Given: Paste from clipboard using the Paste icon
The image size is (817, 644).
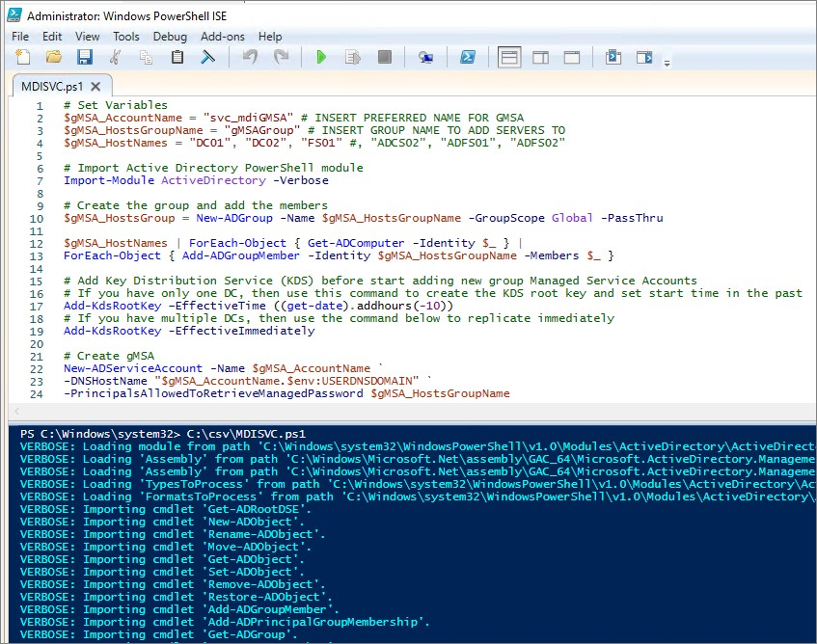Looking at the screenshot, I should click(177, 57).
